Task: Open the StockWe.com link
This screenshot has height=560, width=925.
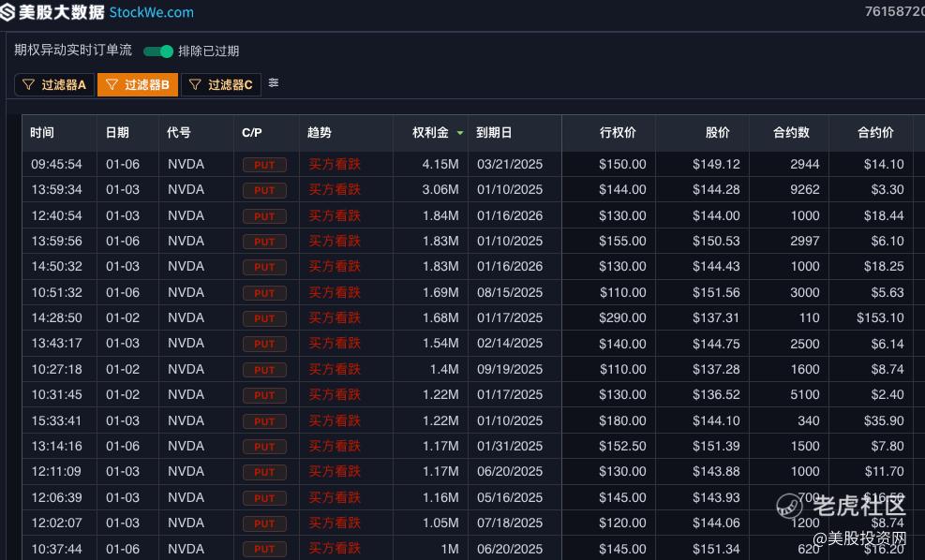Action: (x=152, y=12)
